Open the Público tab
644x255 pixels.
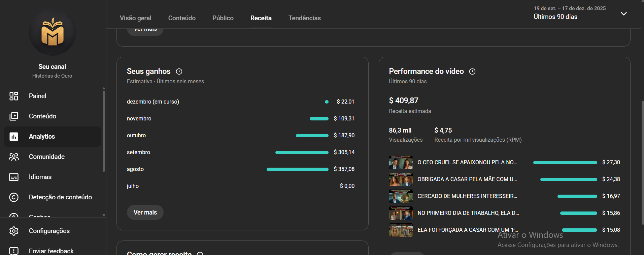tap(223, 18)
